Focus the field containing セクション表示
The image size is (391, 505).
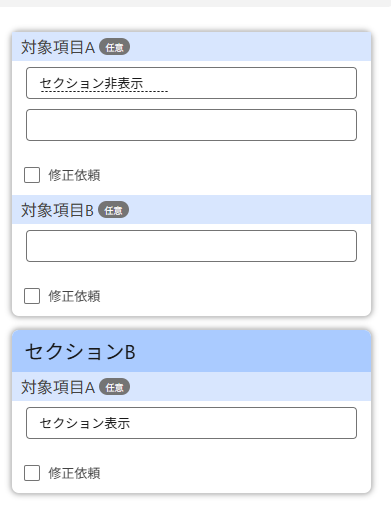point(191,423)
